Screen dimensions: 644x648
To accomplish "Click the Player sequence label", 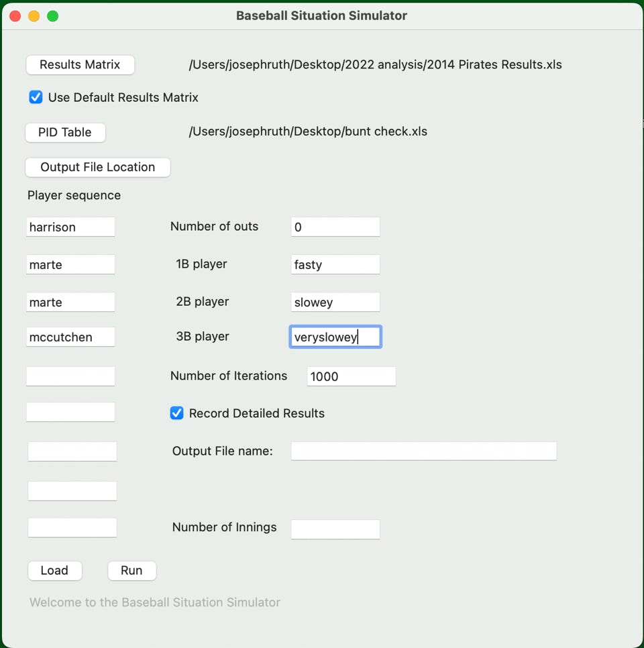I will tap(74, 195).
